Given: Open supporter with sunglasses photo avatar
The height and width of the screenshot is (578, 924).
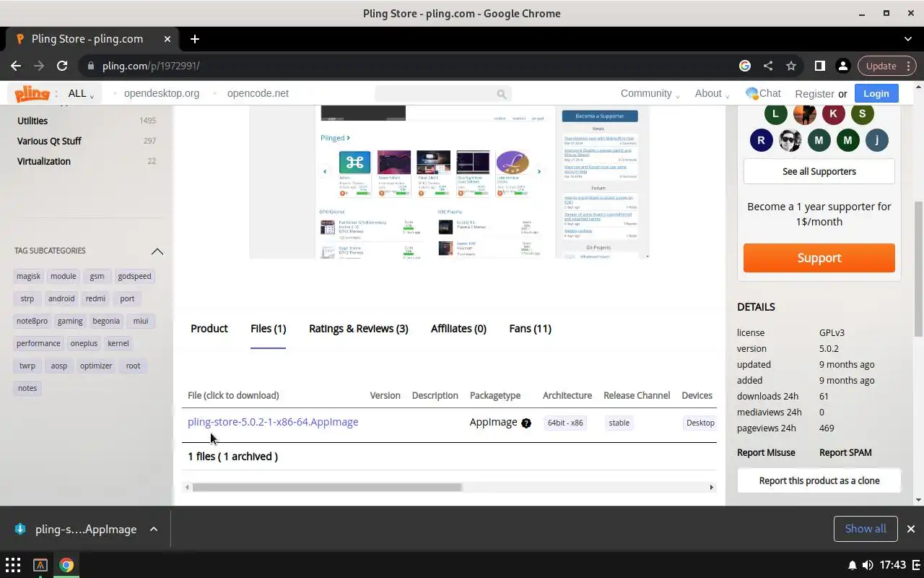Looking at the screenshot, I should tap(790, 140).
